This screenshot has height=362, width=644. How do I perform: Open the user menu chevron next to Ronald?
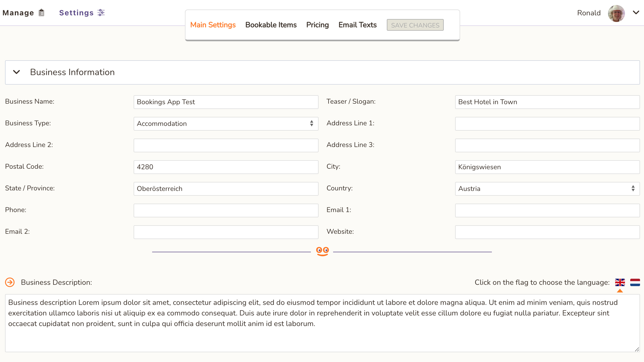pyautogui.click(x=636, y=12)
